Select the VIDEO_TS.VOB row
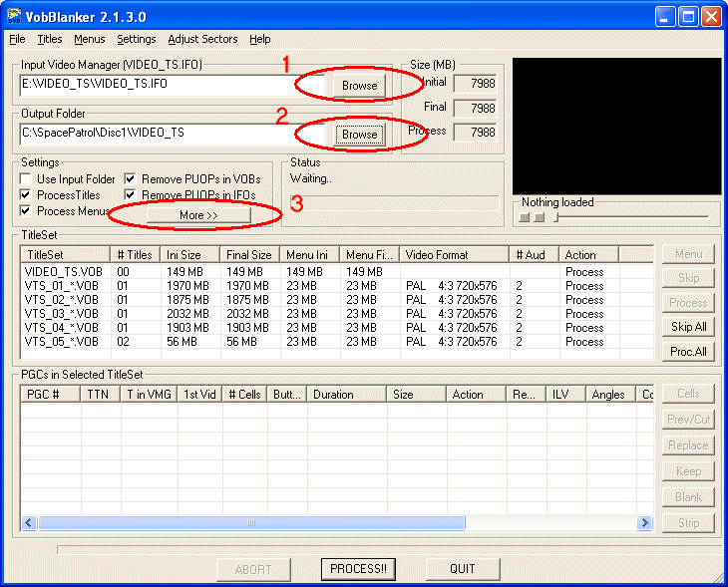This screenshot has height=587, width=728. tap(337, 272)
